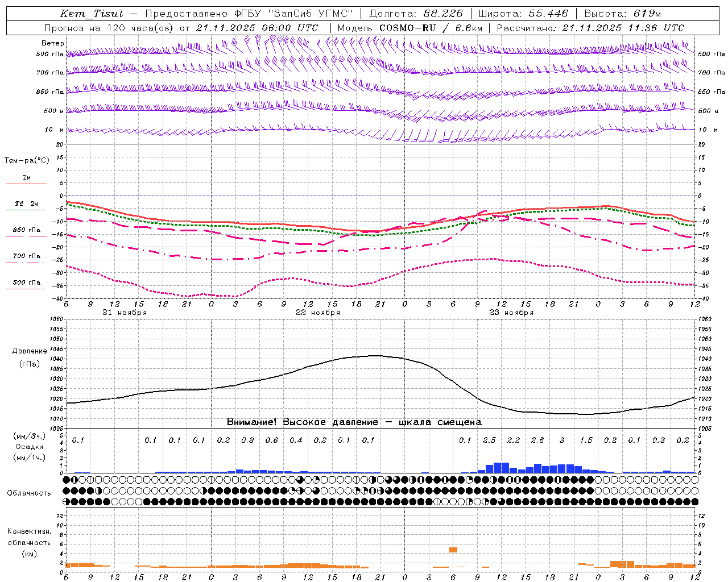Click the '21 ноября' date label
The height and width of the screenshot is (582, 728).
pyautogui.click(x=125, y=313)
